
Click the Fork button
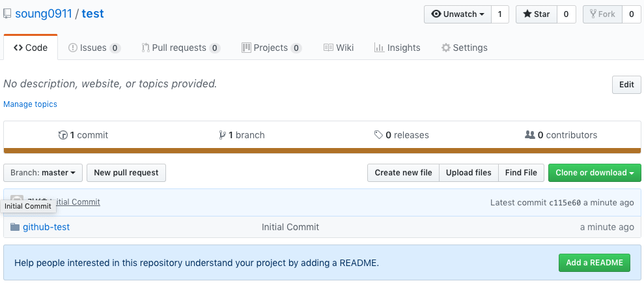(x=602, y=14)
